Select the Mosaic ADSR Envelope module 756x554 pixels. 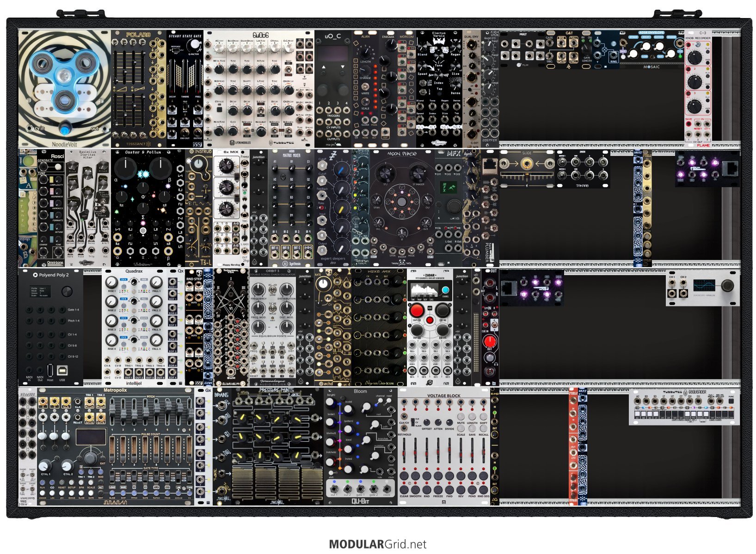coord(652,49)
